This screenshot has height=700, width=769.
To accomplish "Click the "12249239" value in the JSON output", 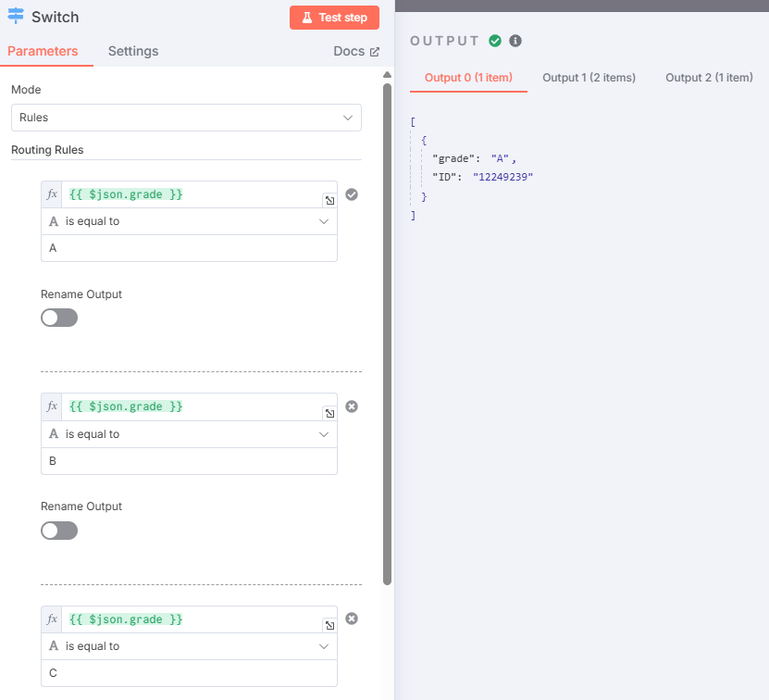I will pos(502,177).
